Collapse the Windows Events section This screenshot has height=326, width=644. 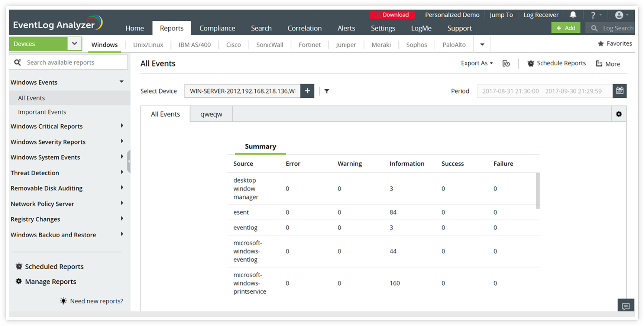tap(122, 82)
